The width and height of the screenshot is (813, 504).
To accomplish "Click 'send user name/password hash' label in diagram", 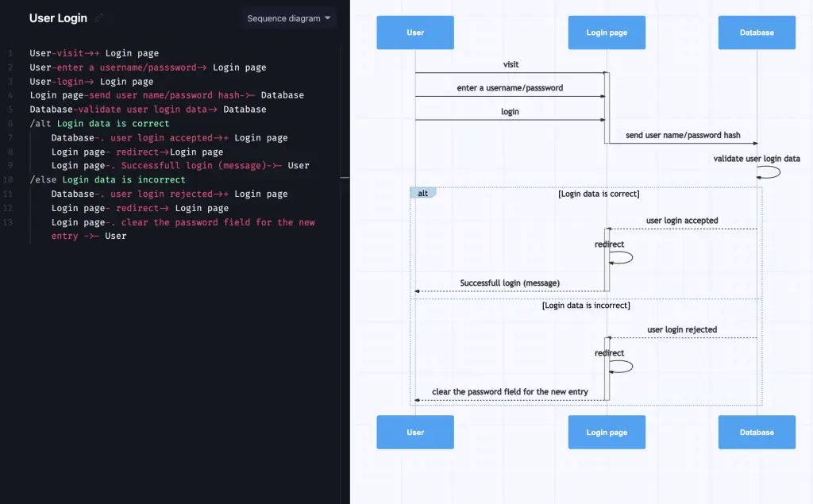I will (683, 135).
